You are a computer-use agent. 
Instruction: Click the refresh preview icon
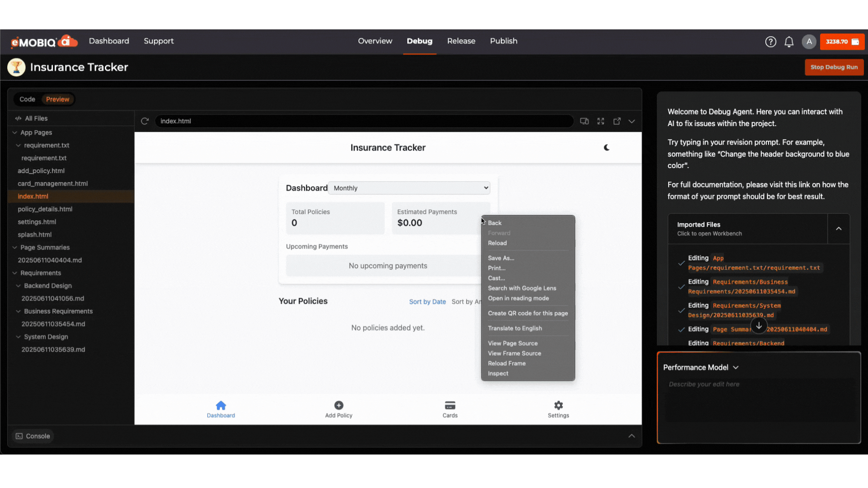point(145,121)
